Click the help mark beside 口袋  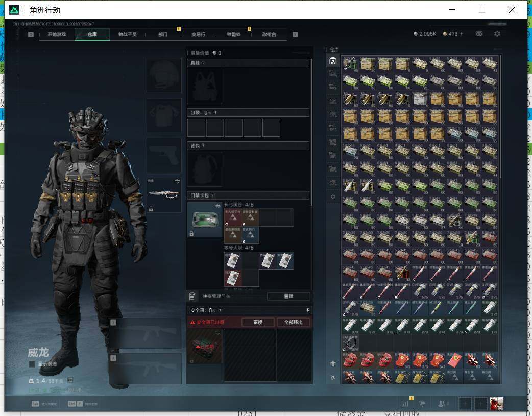coord(216,113)
